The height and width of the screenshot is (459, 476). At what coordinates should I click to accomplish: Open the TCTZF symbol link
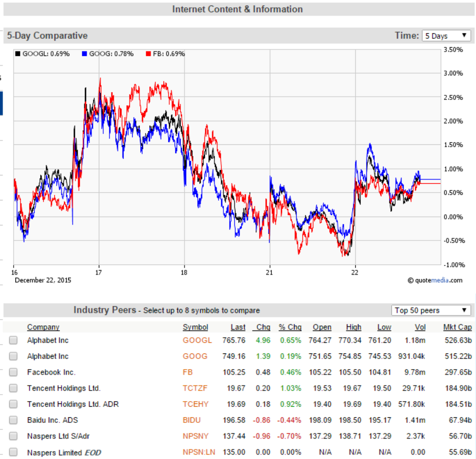(x=195, y=388)
